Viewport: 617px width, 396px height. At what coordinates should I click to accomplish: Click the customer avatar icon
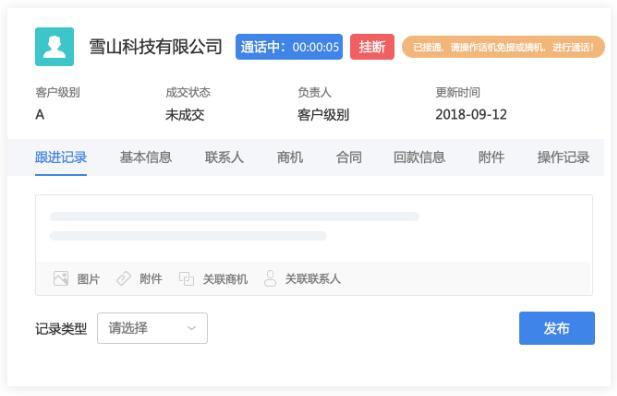point(54,46)
